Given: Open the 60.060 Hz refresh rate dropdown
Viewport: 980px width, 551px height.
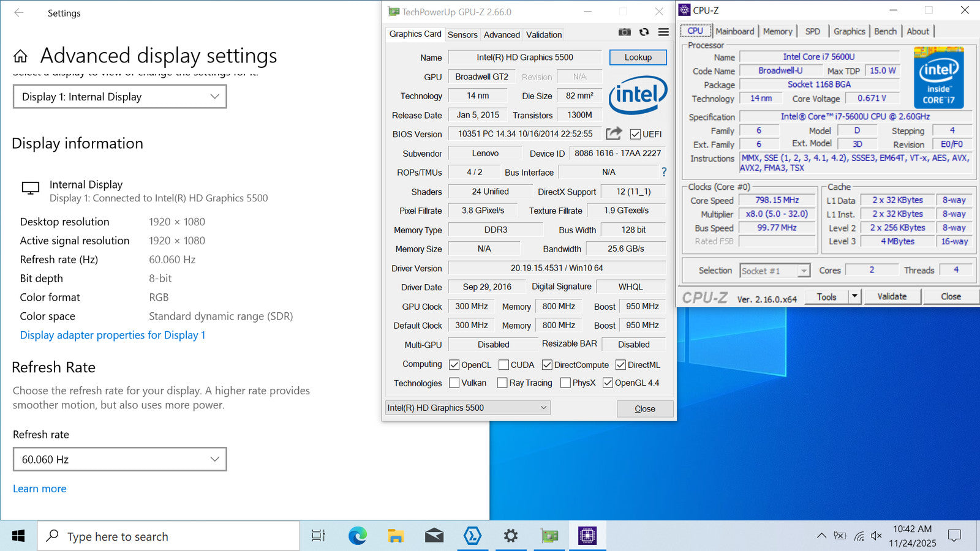Looking at the screenshot, I should pyautogui.click(x=120, y=459).
